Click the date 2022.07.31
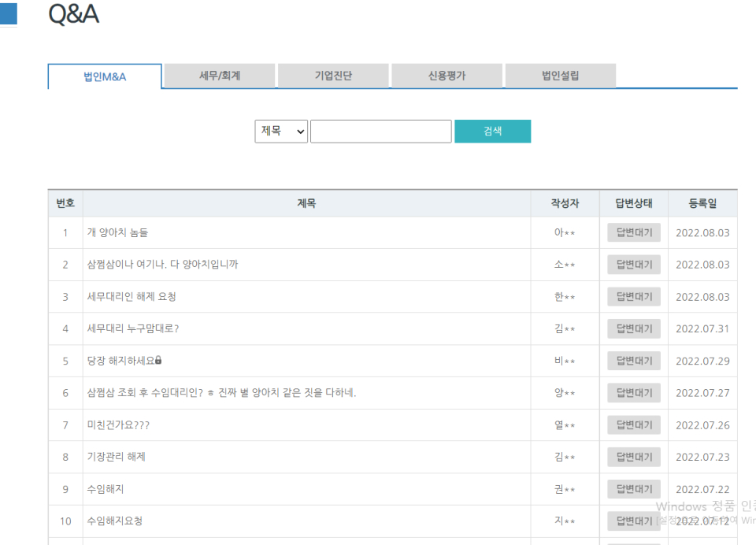The image size is (756, 545). 702,329
